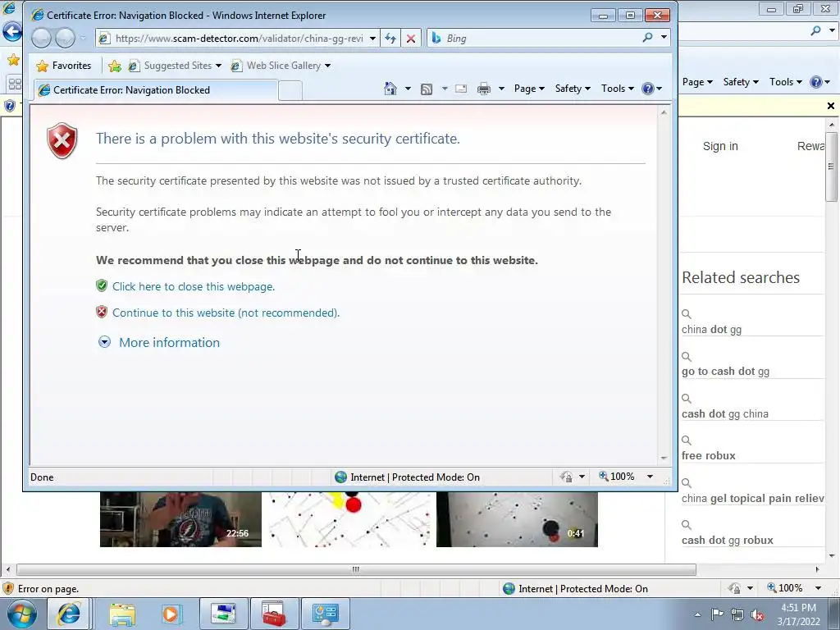Expand the More information section
This screenshot has height=630, width=840.
click(159, 342)
